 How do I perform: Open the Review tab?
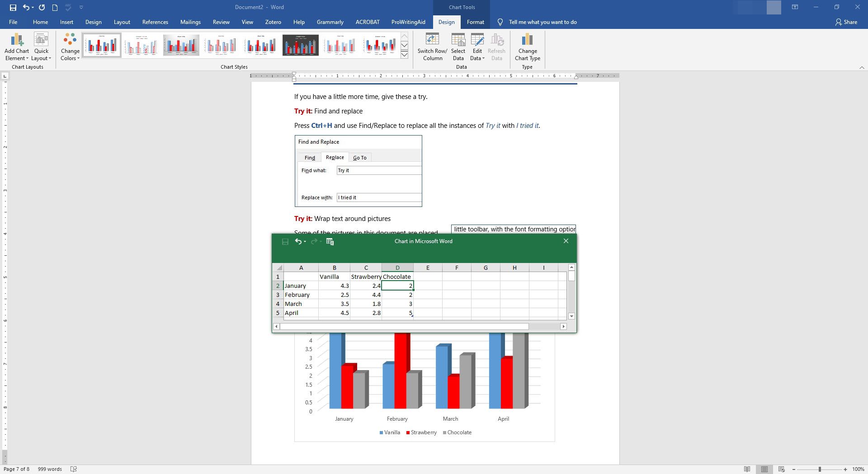[x=221, y=22]
